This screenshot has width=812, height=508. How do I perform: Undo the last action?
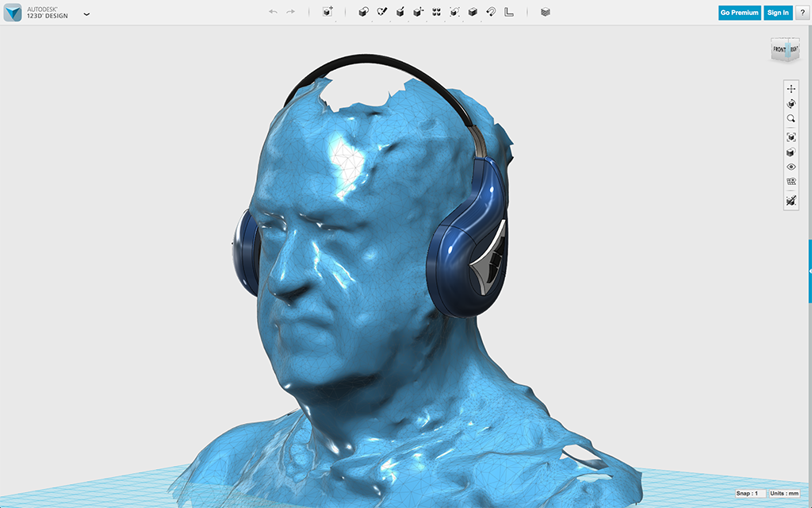tap(273, 12)
